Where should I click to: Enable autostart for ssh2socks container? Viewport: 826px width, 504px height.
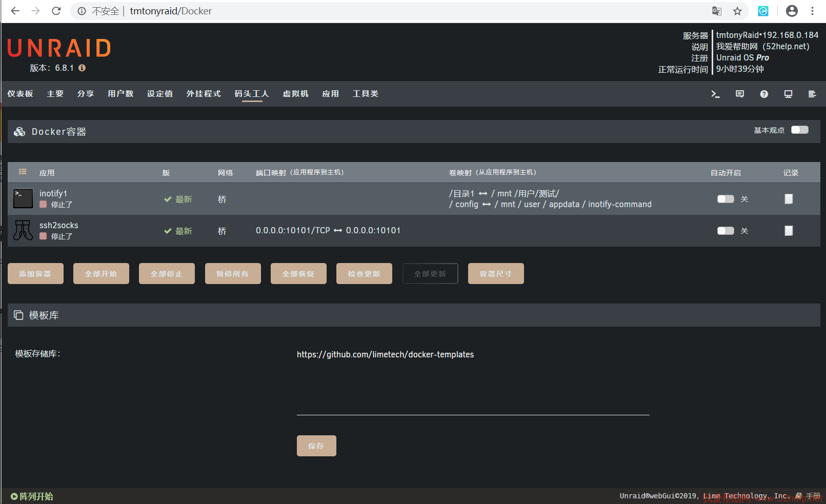click(726, 231)
